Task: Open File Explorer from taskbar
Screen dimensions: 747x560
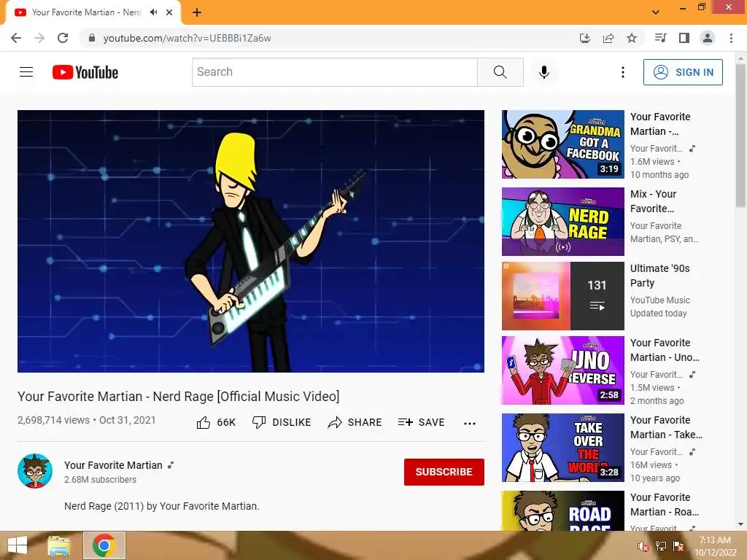Action: [59, 545]
